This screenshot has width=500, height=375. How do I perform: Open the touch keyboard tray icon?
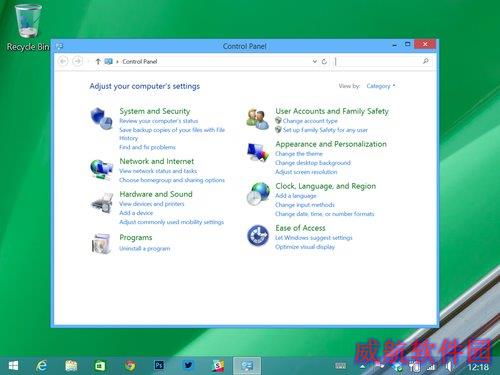340,366
